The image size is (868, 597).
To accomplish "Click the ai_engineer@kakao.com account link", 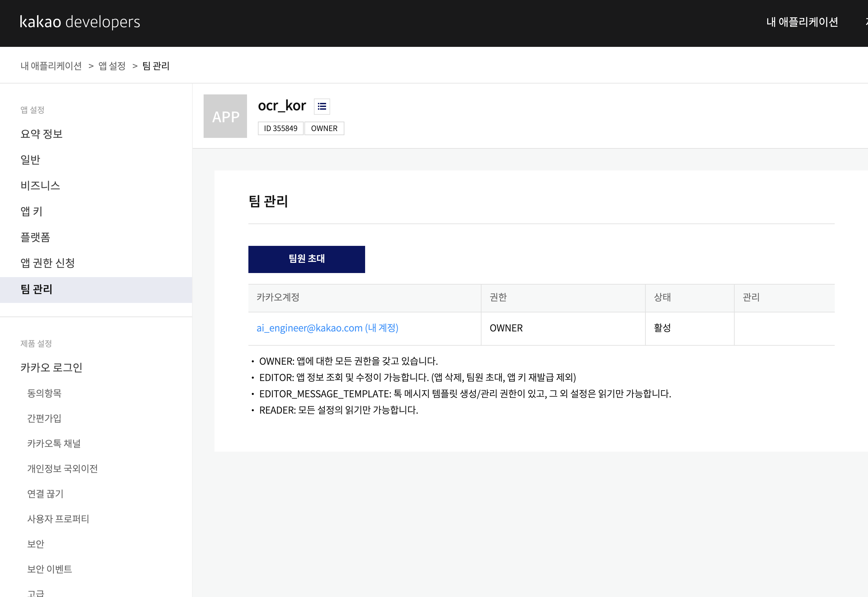I will (x=327, y=328).
